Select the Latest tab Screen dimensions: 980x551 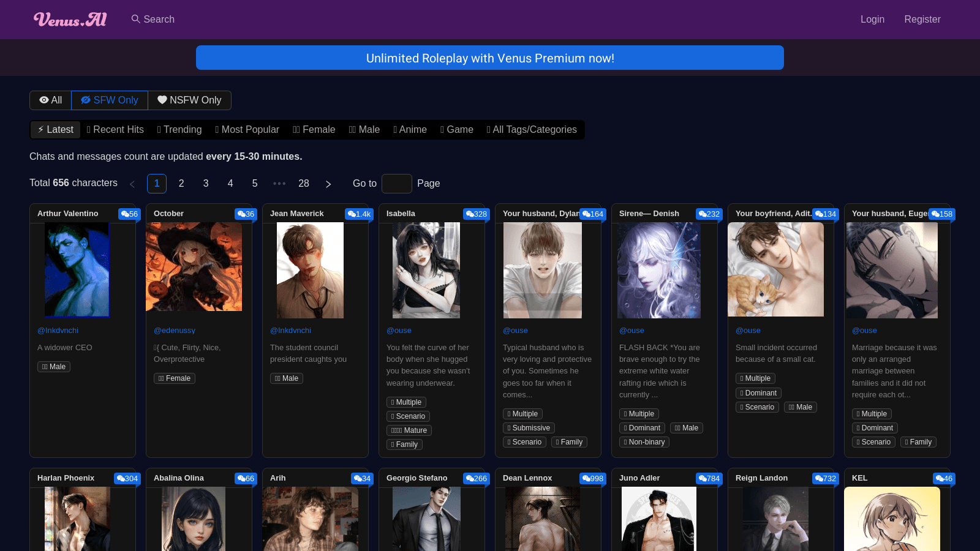56,130
